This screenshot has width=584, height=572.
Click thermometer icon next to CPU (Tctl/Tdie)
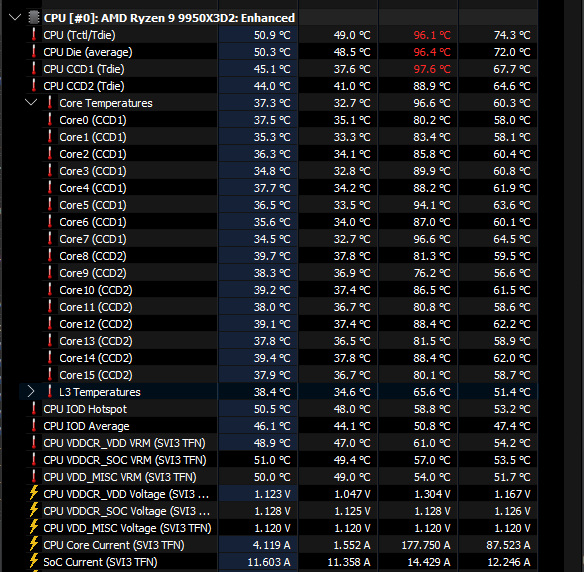[x=34, y=35]
